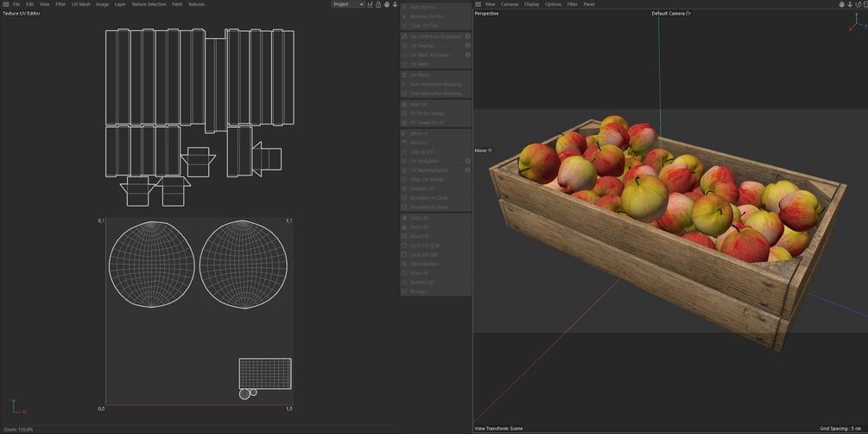Screen dimensions: 868x434
Task: Click the bar chart icon beside Project dropdown
Action: [x=370, y=3]
